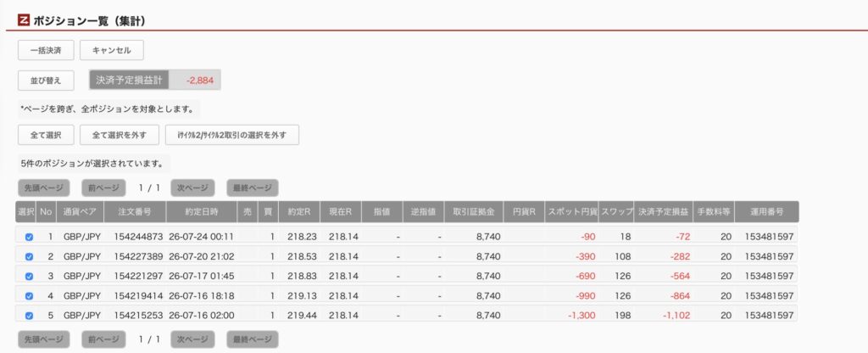
Task: Uncheck position 2 checkbox for order 154227389
Action: [29, 256]
